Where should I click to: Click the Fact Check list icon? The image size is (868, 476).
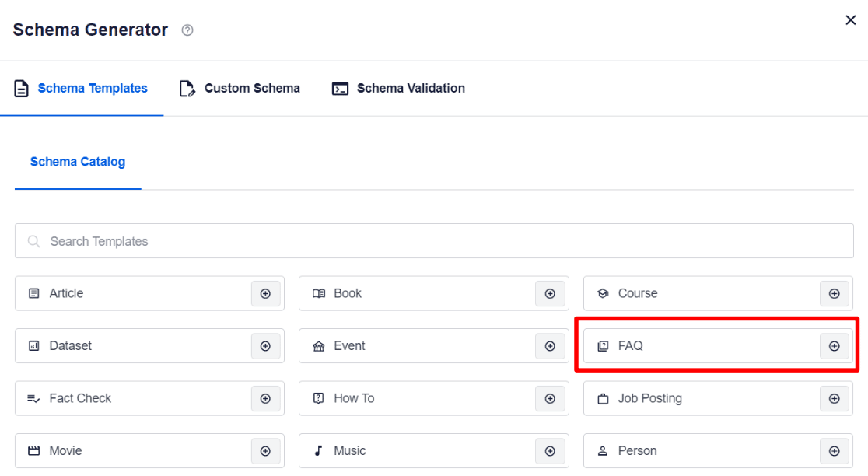tap(33, 397)
